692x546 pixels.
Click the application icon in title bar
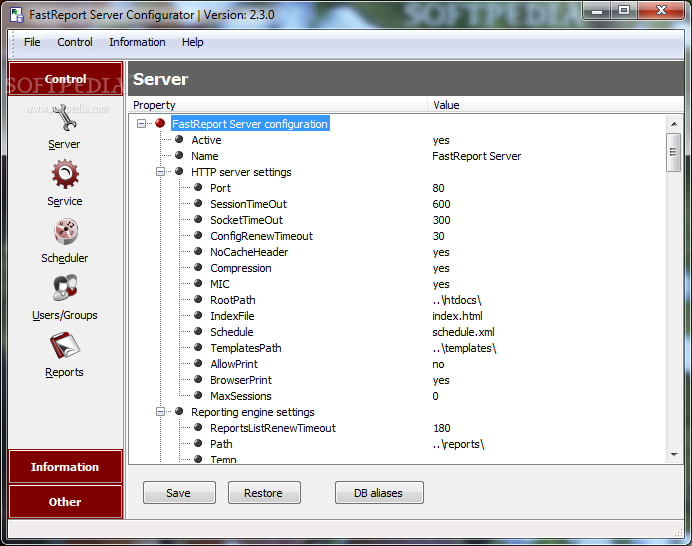click(17, 15)
